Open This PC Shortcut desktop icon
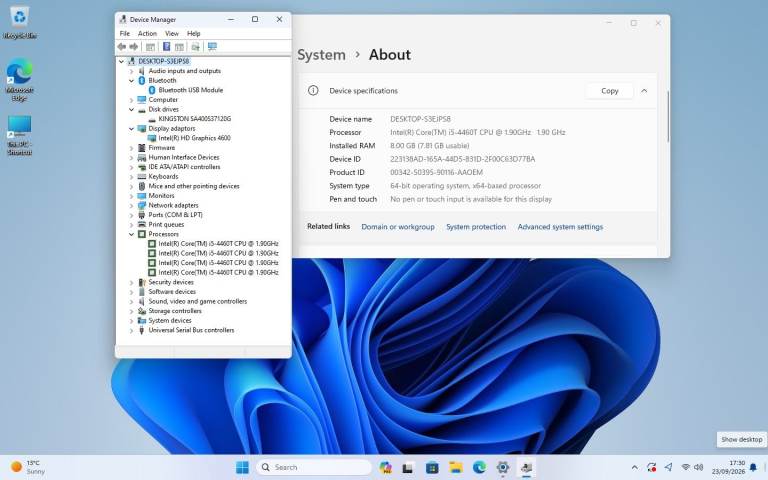The image size is (768, 480). (x=19, y=136)
